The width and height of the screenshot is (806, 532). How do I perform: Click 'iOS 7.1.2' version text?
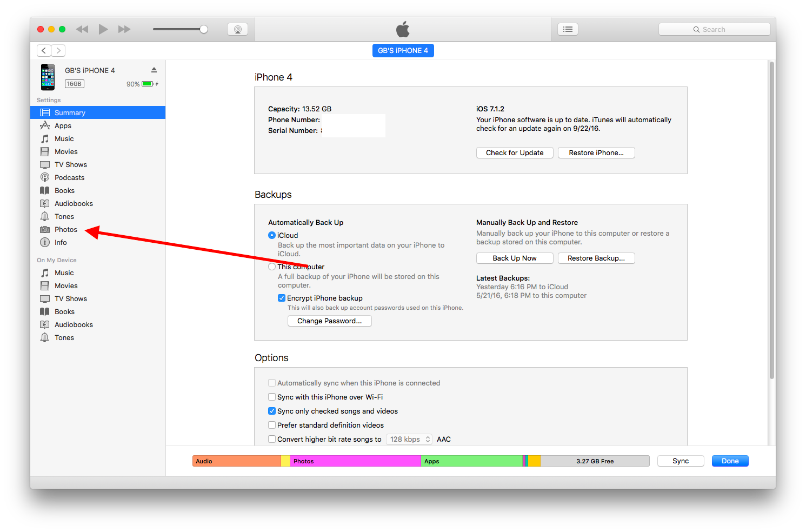[490, 109]
